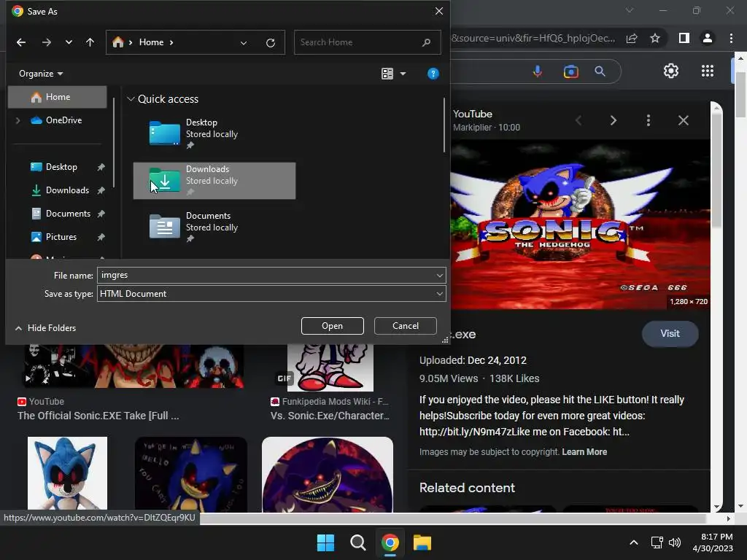Show hidden system tray icons
Viewport: 747px width, 560px height.
634,542
